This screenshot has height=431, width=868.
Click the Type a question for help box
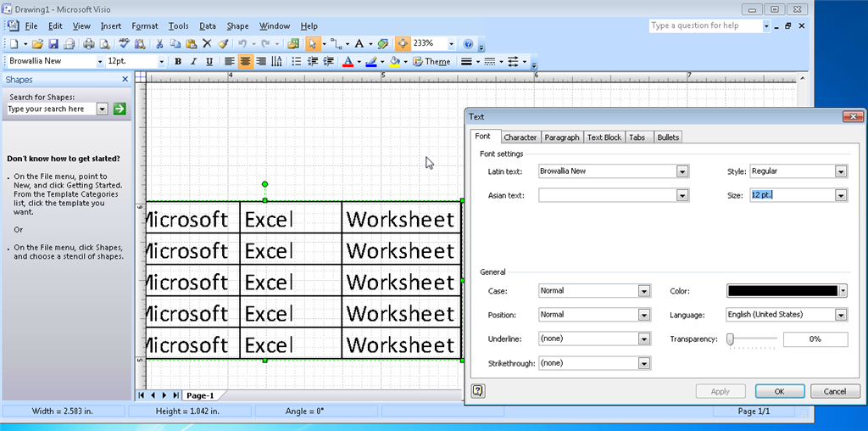(705, 25)
